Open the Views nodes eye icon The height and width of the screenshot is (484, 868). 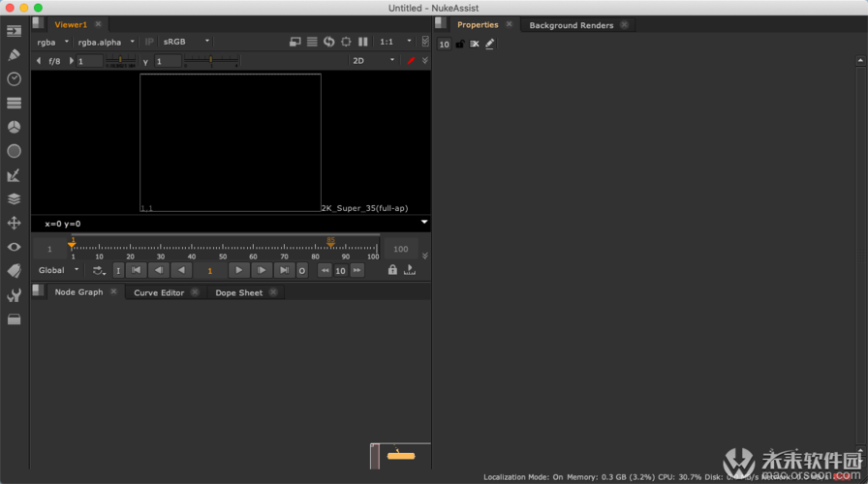point(14,247)
